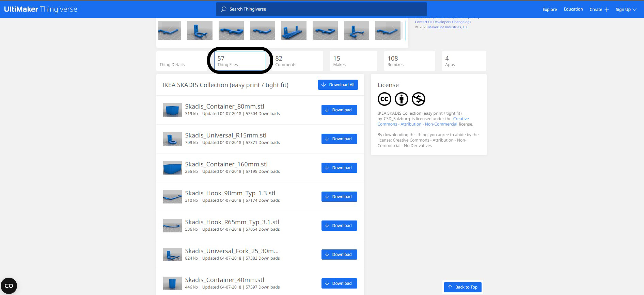Open the MakerBot Industries, LLC link
This screenshot has height=295, width=644.
pos(448,27)
